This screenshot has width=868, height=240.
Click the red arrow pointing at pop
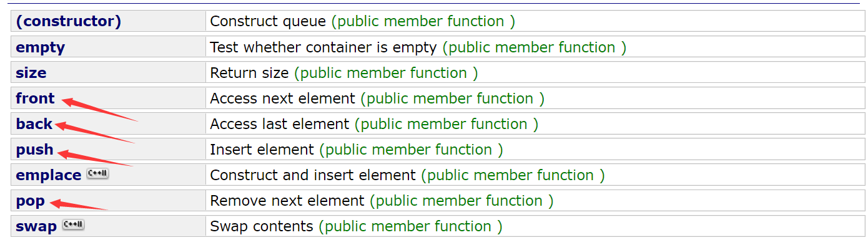(x=79, y=204)
